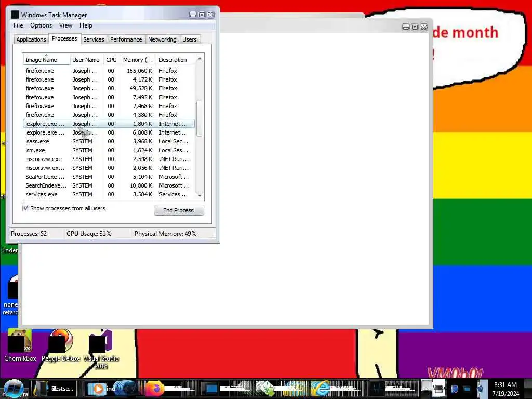Viewport: 532px width, 399px height.
Task: Select the Processes tab
Action: [64, 38]
